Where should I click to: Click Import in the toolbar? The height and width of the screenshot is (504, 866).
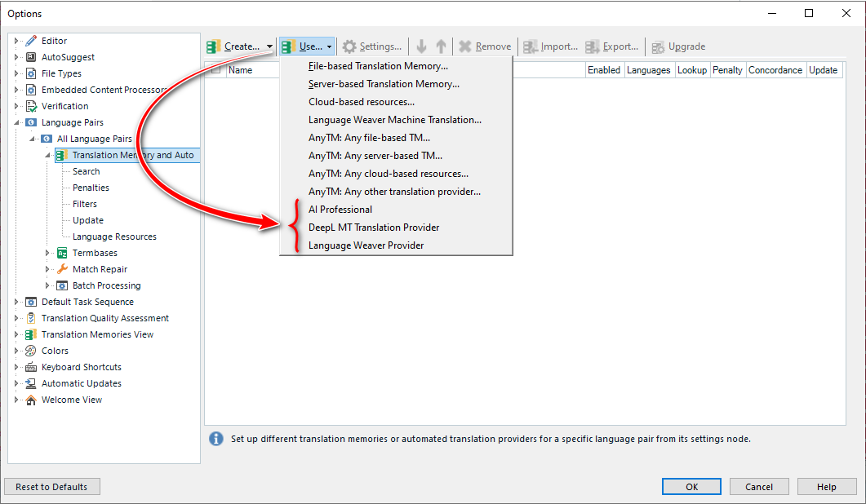(x=550, y=46)
